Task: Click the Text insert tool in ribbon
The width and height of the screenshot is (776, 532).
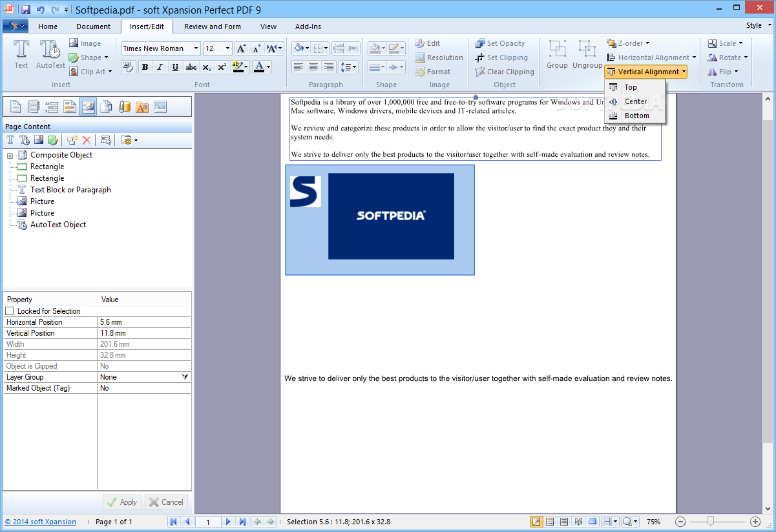Action: (x=21, y=54)
